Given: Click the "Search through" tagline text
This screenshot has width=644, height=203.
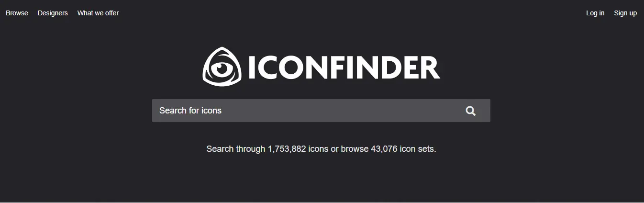Looking at the screenshot, I should click(x=235, y=149).
